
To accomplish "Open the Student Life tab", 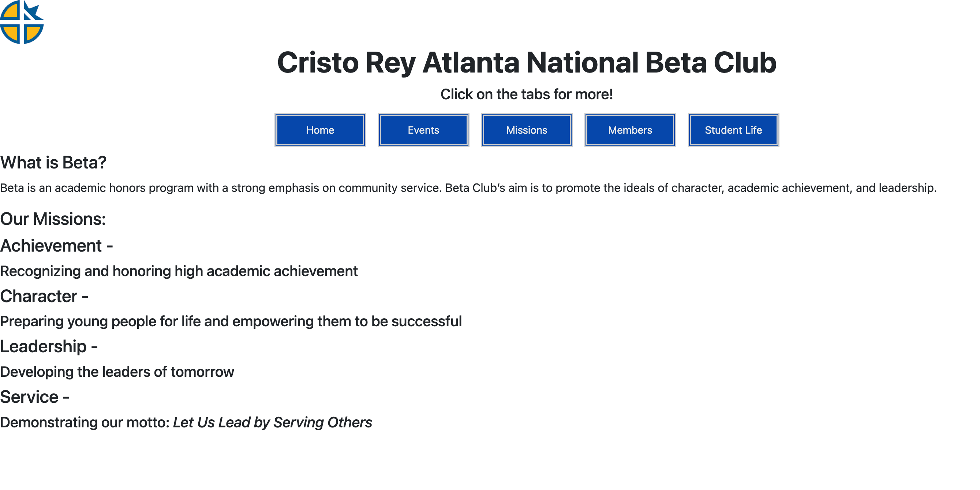I will (x=733, y=130).
